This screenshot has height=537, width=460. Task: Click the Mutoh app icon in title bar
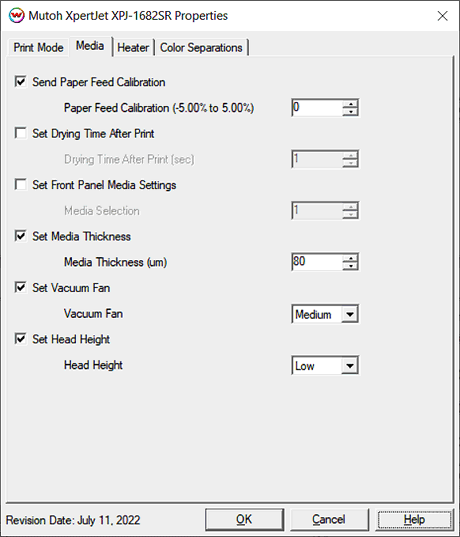point(16,16)
